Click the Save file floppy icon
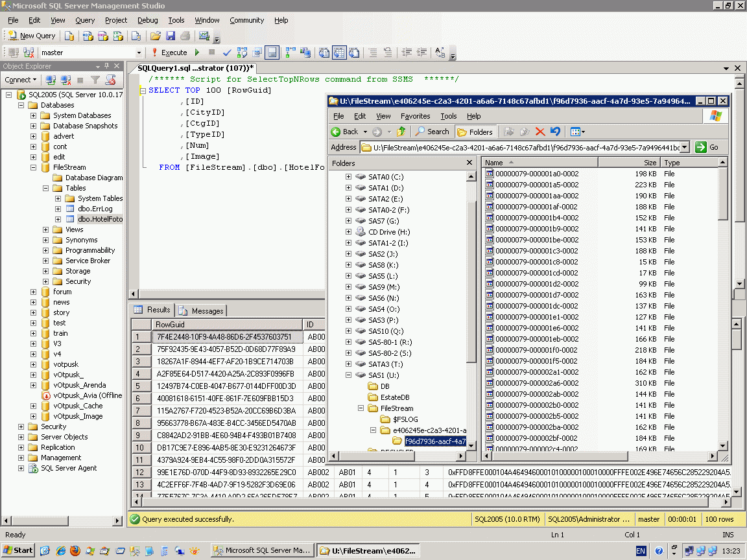The height and width of the screenshot is (560, 747). tap(171, 36)
